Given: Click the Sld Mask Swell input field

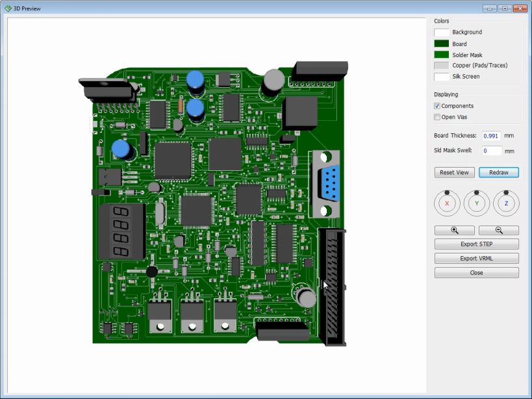Looking at the screenshot, I should [491, 151].
